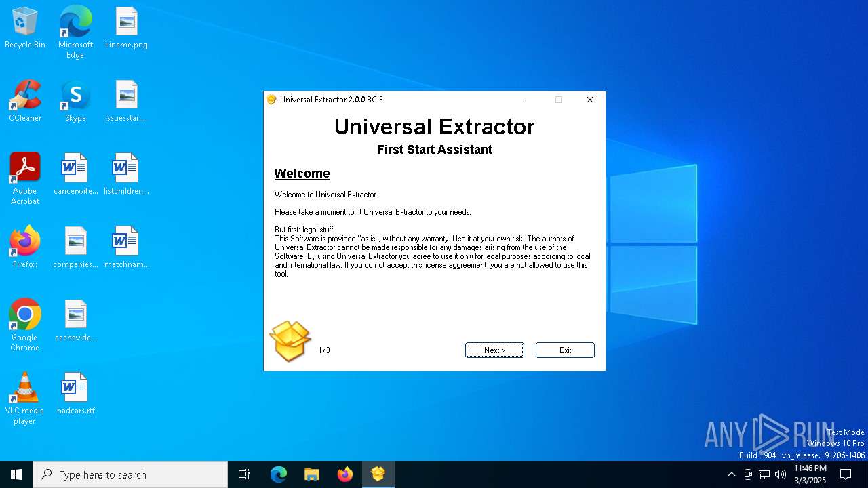Select the issuesstar image file icon
Image resolution: width=868 pixels, height=488 pixels.
(x=126, y=101)
